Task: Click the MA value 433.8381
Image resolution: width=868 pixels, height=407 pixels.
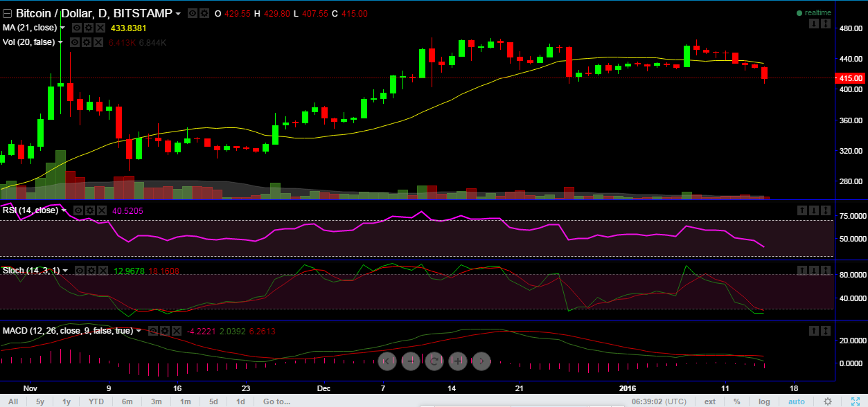Action: [x=129, y=28]
